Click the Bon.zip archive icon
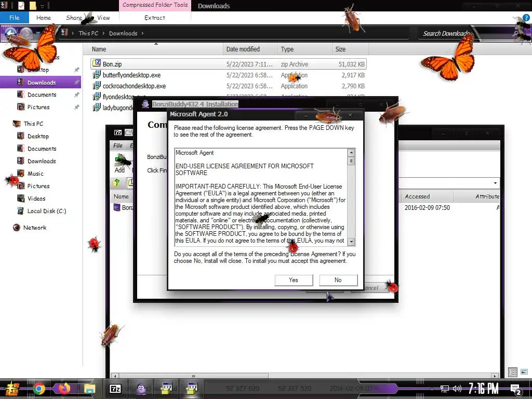This screenshot has width=532, height=399. tap(97, 63)
